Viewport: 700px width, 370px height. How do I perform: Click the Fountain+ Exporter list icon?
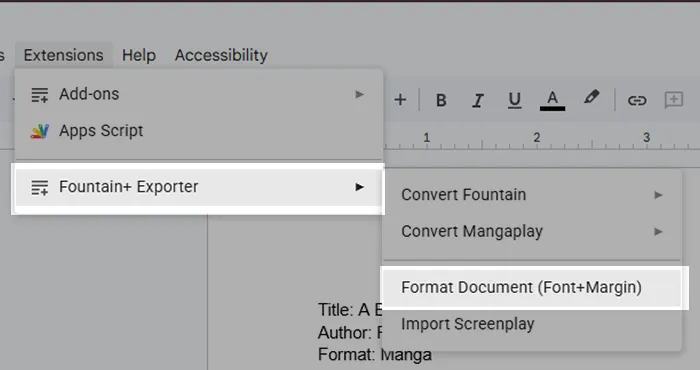40,187
